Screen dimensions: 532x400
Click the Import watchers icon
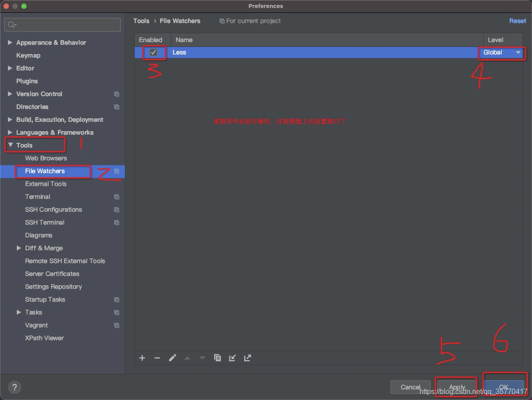[x=233, y=358]
